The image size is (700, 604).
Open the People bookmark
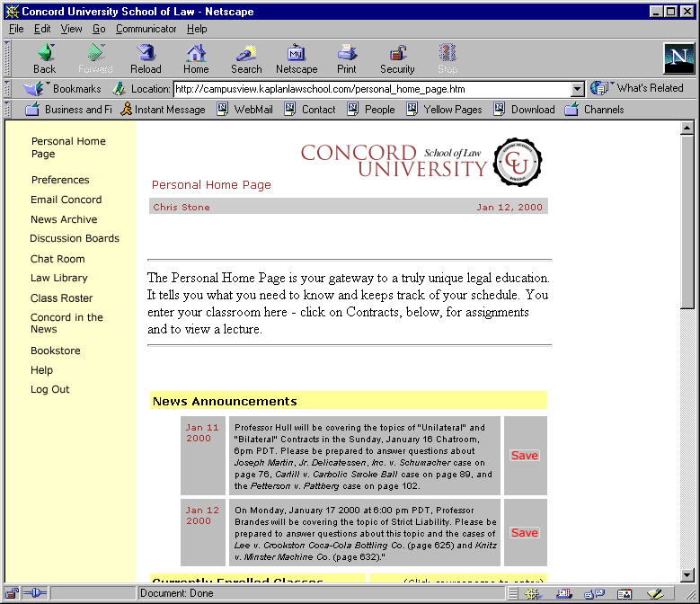[371, 110]
